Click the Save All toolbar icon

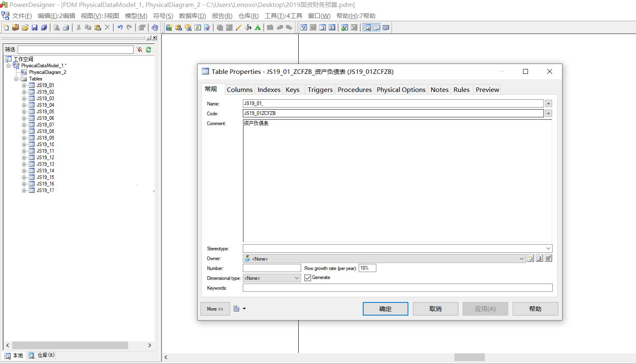click(x=44, y=27)
